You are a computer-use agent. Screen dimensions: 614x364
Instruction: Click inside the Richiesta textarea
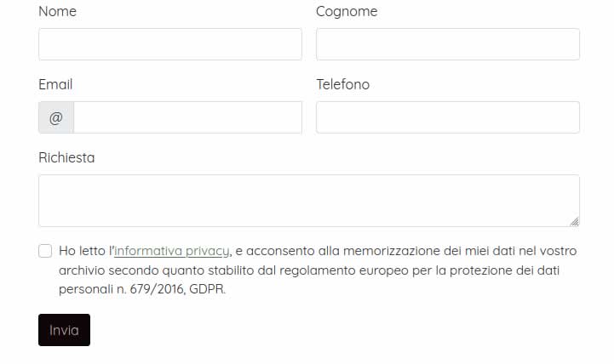[309, 201]
